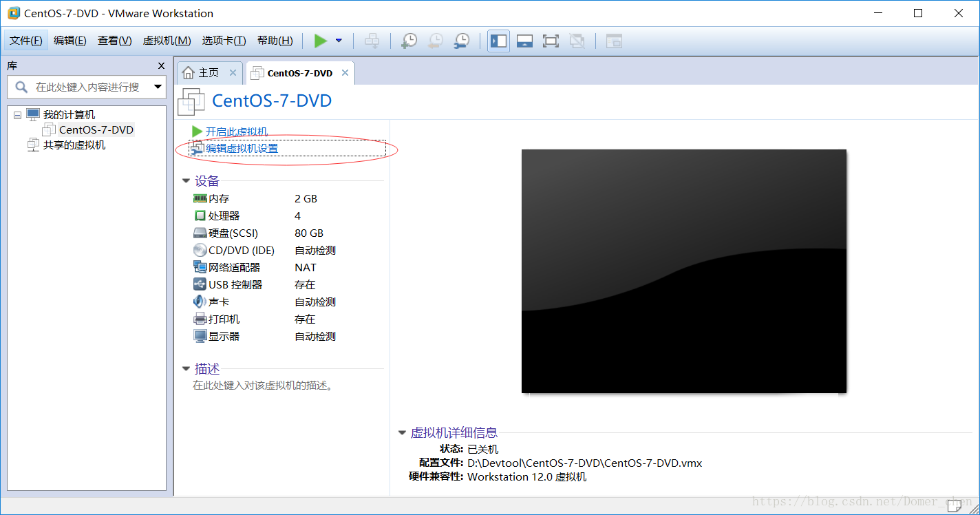Switch to the 主页 tab
This screenshot has height=515, width=980.
point(209,73)
